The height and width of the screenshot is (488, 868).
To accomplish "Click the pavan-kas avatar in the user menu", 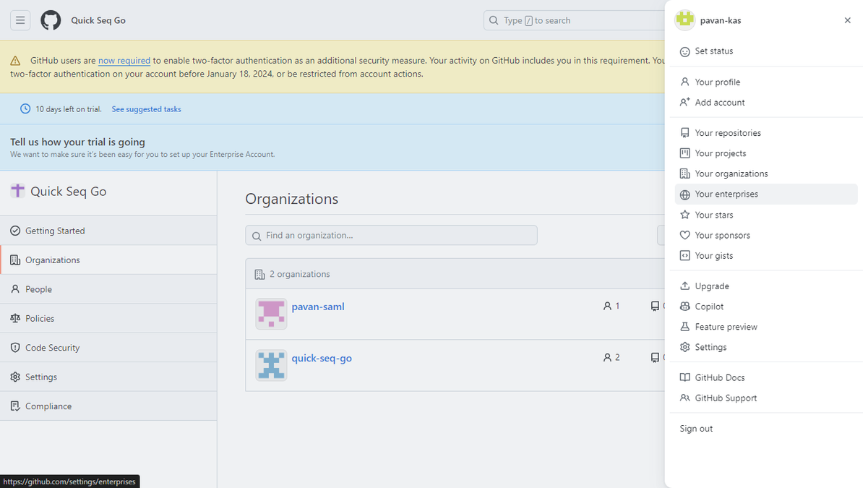I will coord(684,20).
